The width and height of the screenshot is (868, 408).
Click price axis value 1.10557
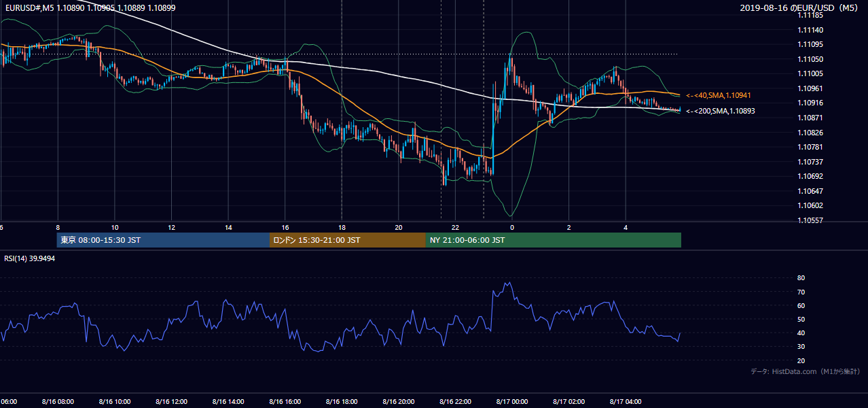(x=810, y=220)
